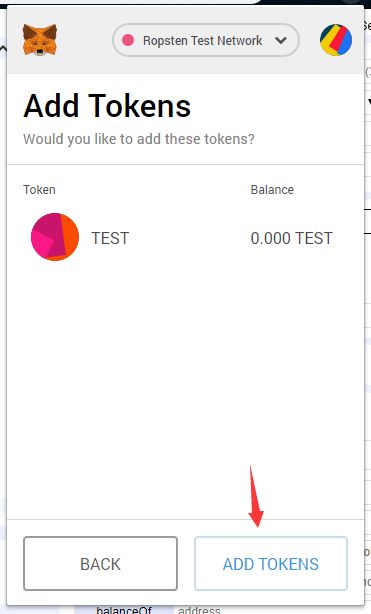Click the dropdown triangle at right page edge
Screen dimensions: 371x614
coord(369,103)
